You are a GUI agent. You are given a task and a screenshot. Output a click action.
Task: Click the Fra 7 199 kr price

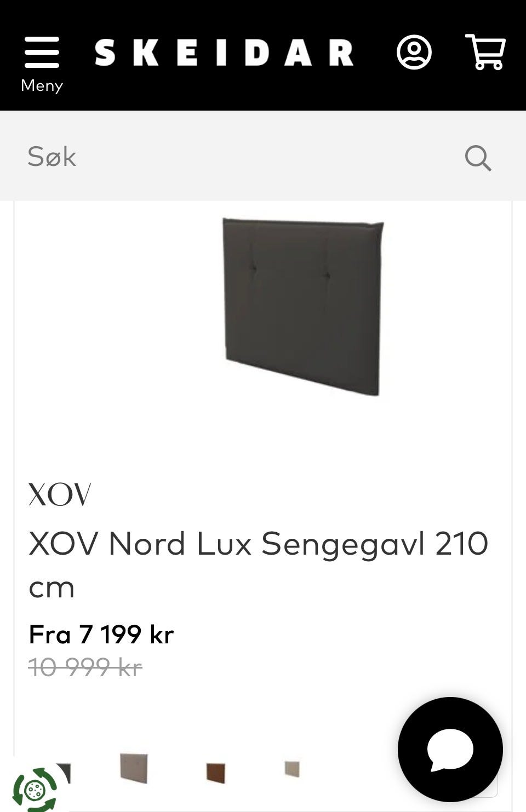[x=101, y=635]
